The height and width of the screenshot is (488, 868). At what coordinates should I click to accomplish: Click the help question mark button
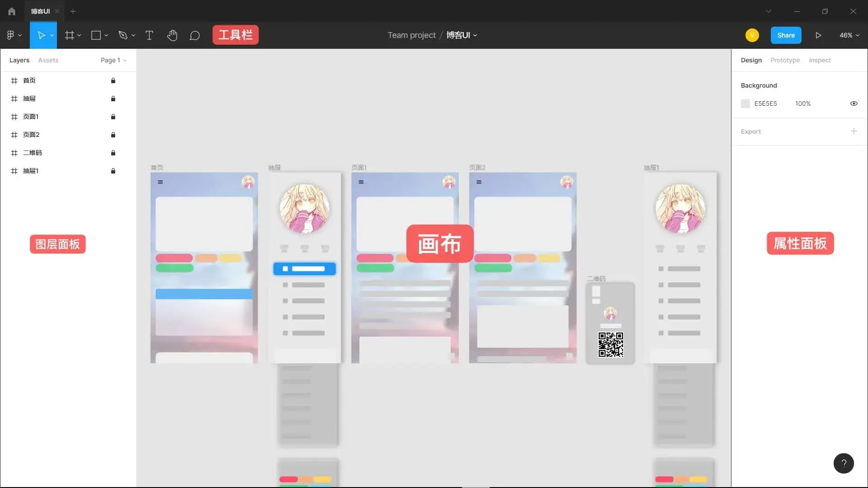tap(844, 463)
